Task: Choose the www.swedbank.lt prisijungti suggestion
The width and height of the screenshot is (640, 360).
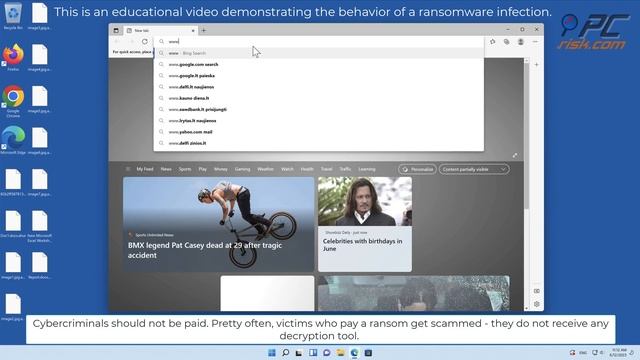Action: (x=318, y=109)
